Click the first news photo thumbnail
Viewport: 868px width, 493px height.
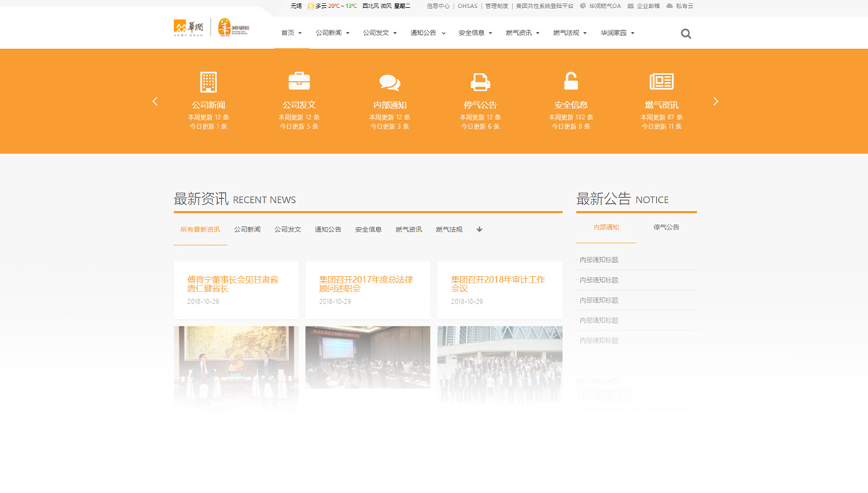[x=236, y=358]
